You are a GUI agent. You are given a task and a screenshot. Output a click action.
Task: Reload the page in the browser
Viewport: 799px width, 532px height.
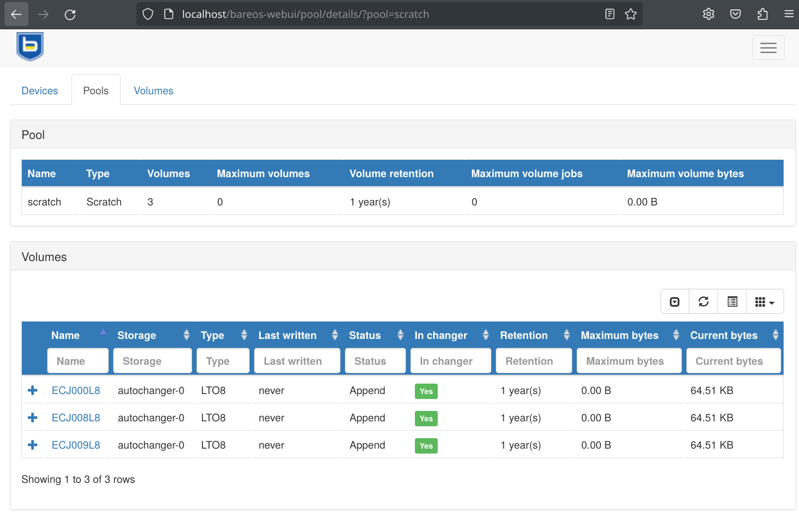pos(70,14)
